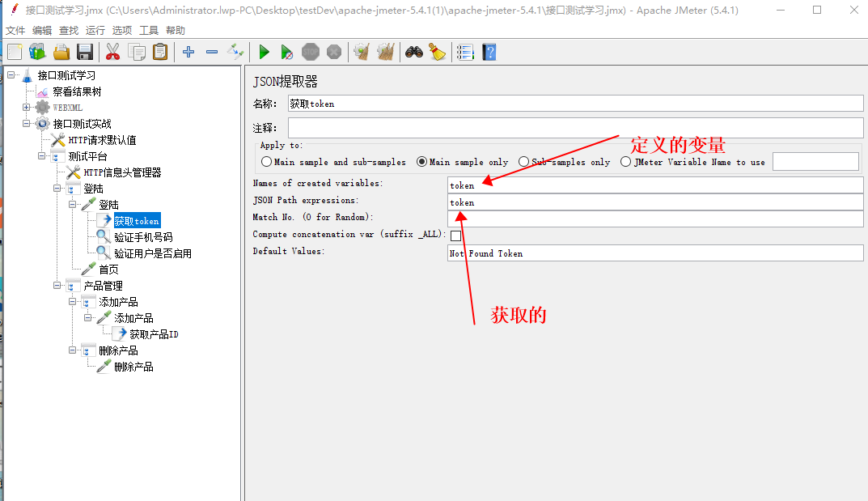Select 察看结果树 in the tree

coord(77,91)
